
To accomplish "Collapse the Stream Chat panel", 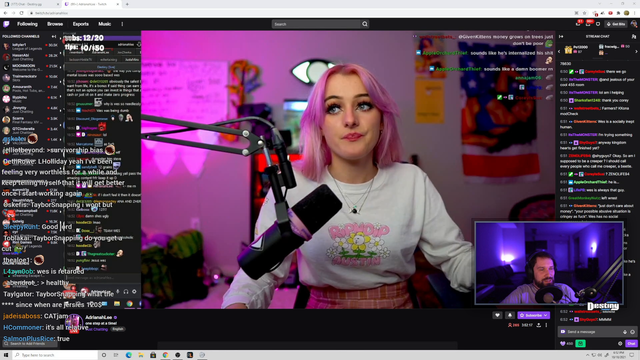I will 561,36.
